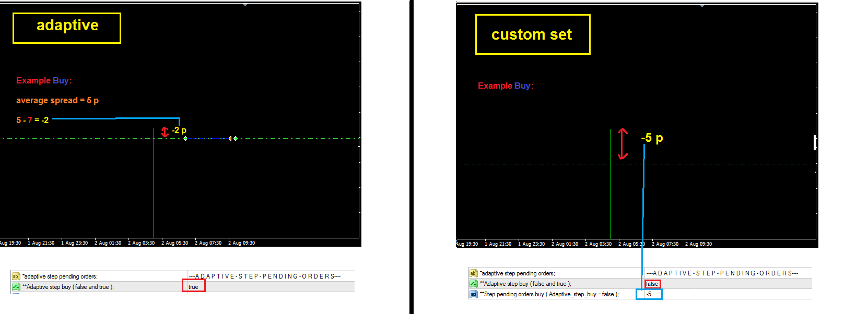Click the green chart icon beside Adaptive step buy set to false

point(473,284)
